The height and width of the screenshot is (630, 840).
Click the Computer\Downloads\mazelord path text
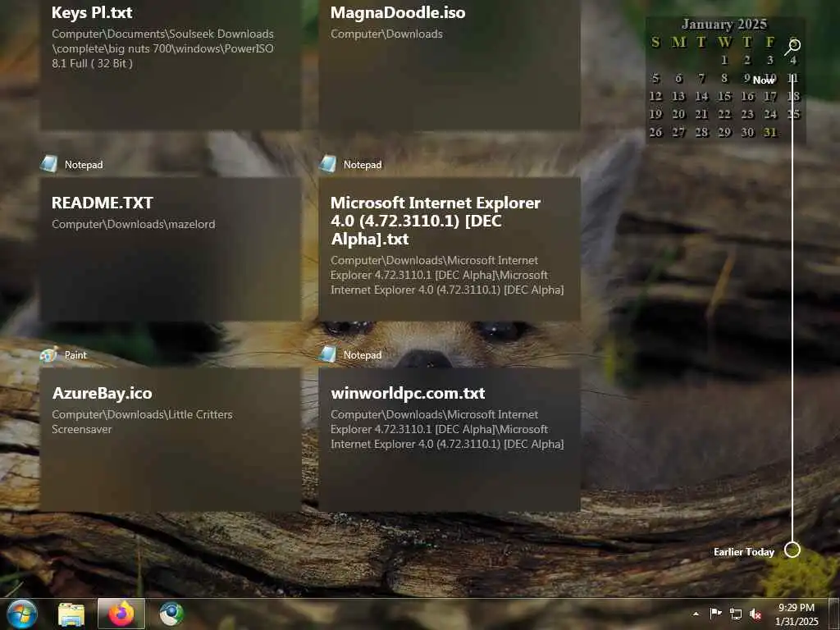point(134,224)
